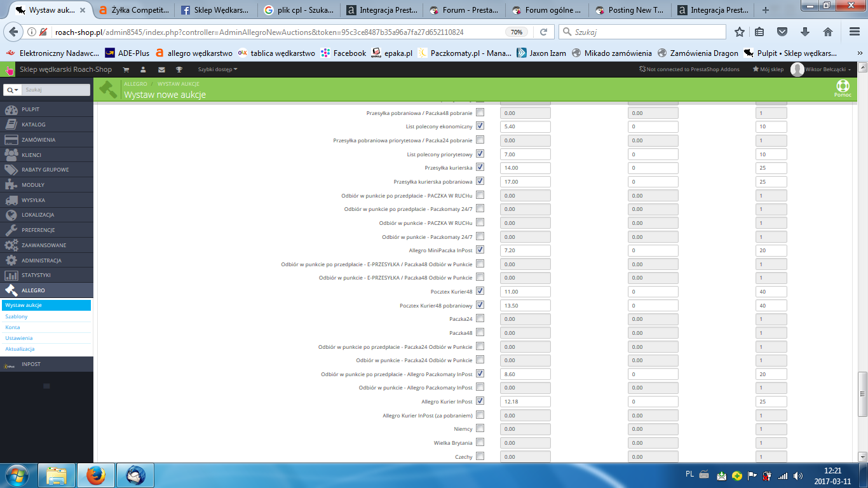Click Not connected to PrestaShop Addons link
Screen dimensions: 868x488
coord(690,69)
